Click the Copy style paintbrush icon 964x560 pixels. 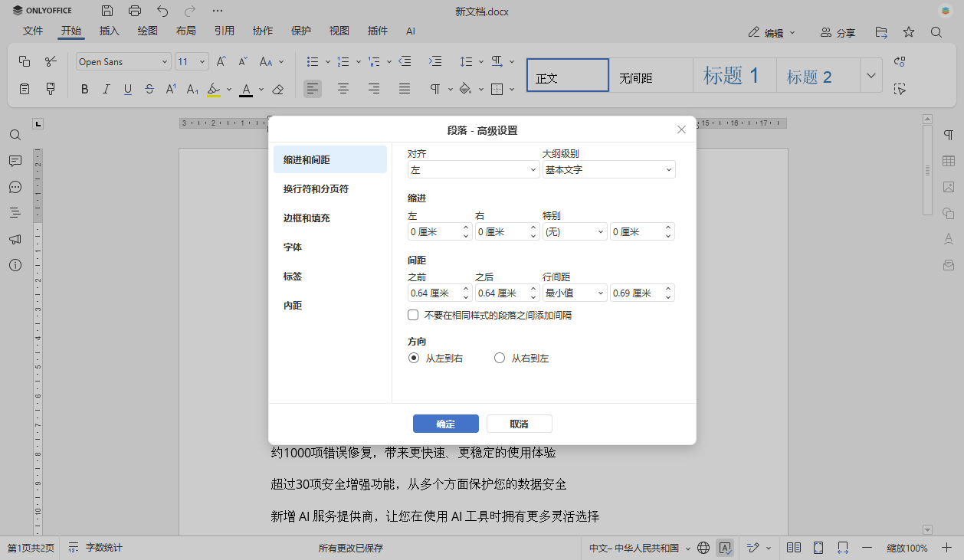pyautogui.click(x=51, y=89)
